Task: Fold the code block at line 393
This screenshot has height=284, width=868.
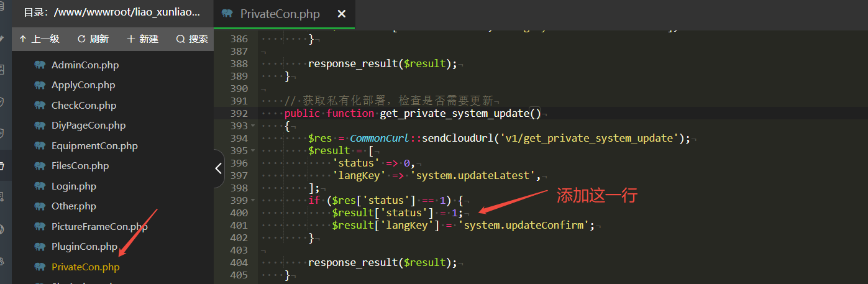Action: pyautogui.click(x=252, y=126)
